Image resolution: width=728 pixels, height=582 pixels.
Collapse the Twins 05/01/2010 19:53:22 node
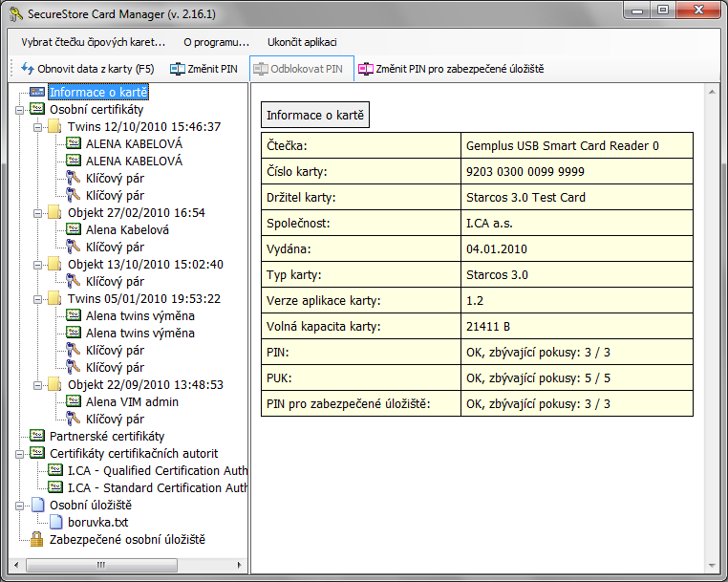[x=37, y=299]
